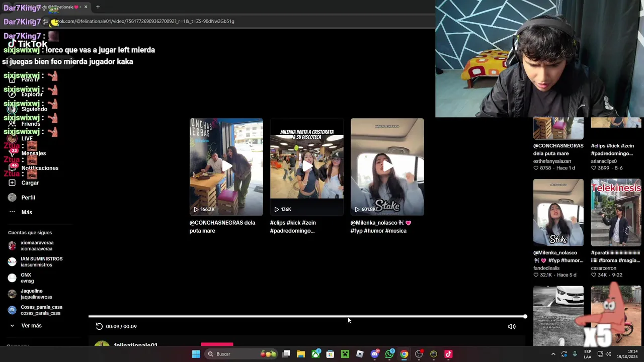
Task: Click the @CONCHASNEGRAS dela puta mare caption
Action: click(x=222, y=227)
